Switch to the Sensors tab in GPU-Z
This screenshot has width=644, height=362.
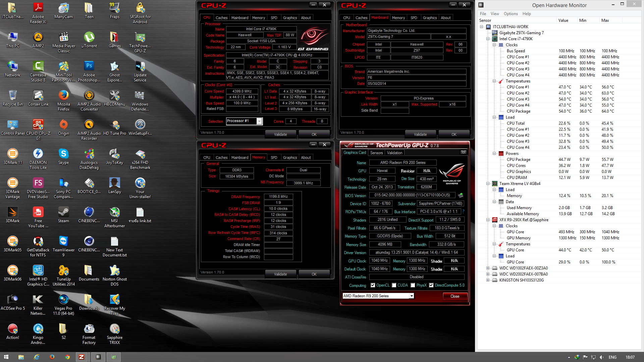[x=376, y=153]
